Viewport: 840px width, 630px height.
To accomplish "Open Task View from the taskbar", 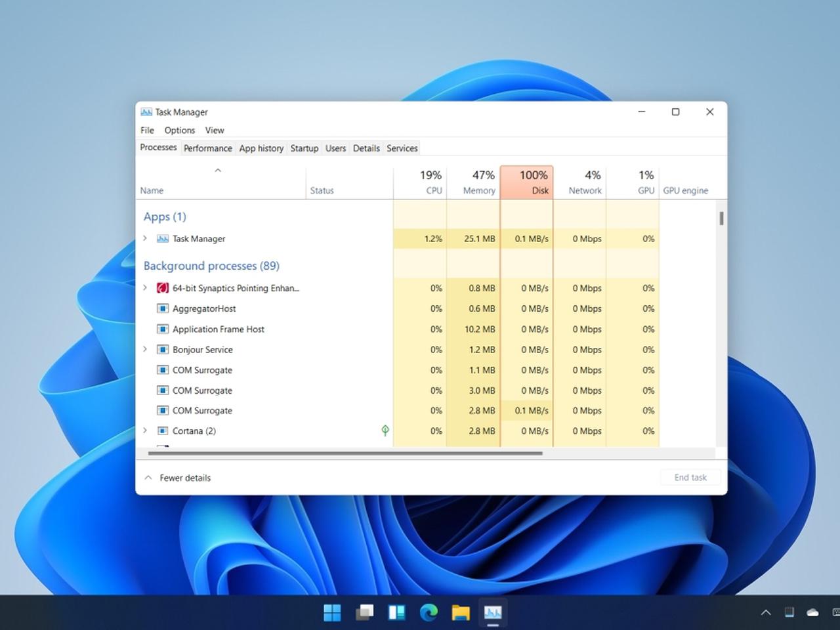I will point(364,612).
